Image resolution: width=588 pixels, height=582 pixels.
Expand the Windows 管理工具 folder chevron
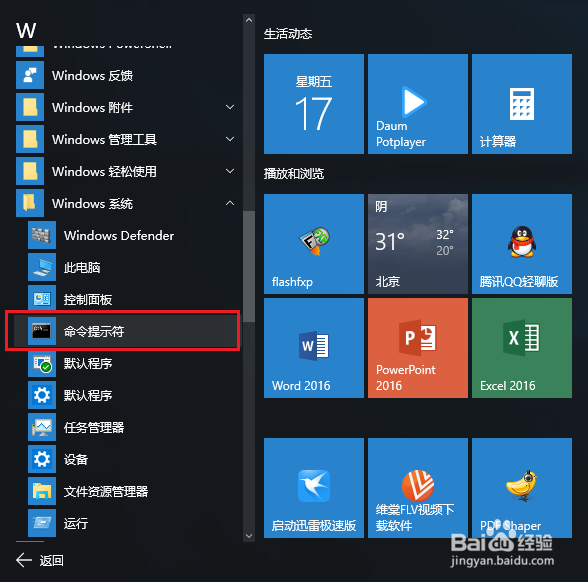click(230, 139)
